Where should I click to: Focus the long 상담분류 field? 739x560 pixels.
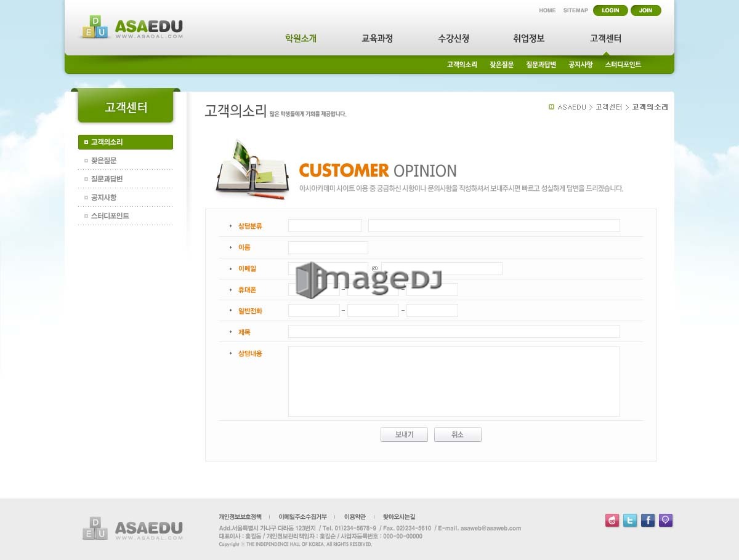click(494, 226)
